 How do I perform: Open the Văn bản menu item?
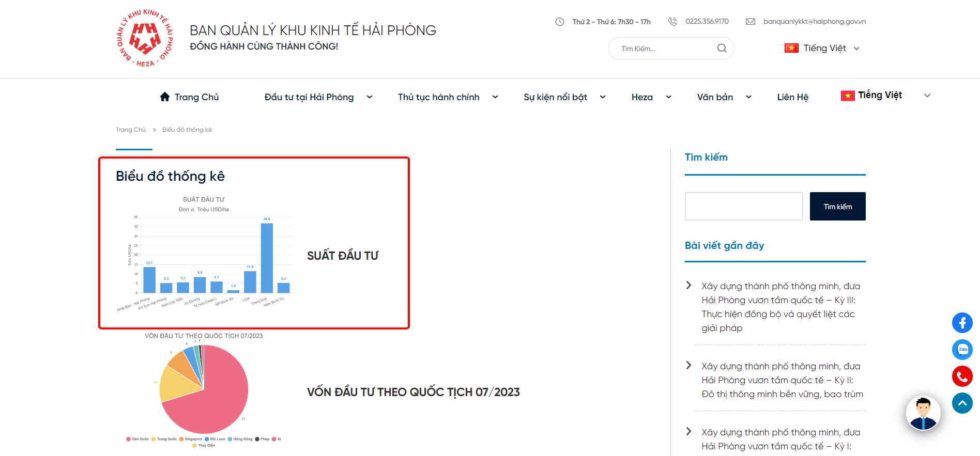(x=715, y=97)
